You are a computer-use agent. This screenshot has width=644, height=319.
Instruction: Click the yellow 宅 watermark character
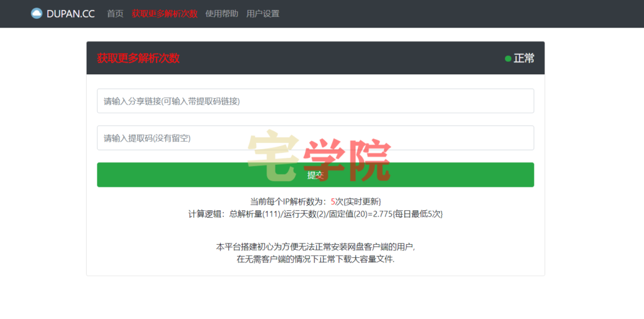(x=272, y=154)
